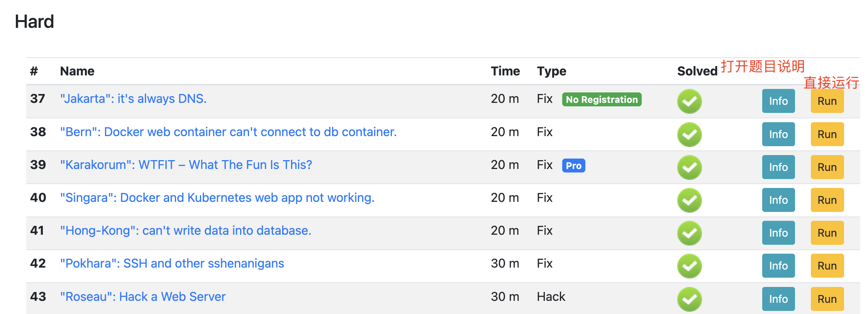This screenshot has width=868, height=314.
Task: Open the "Karakorum": WTFIT link
Action: [x=186, y=165]
